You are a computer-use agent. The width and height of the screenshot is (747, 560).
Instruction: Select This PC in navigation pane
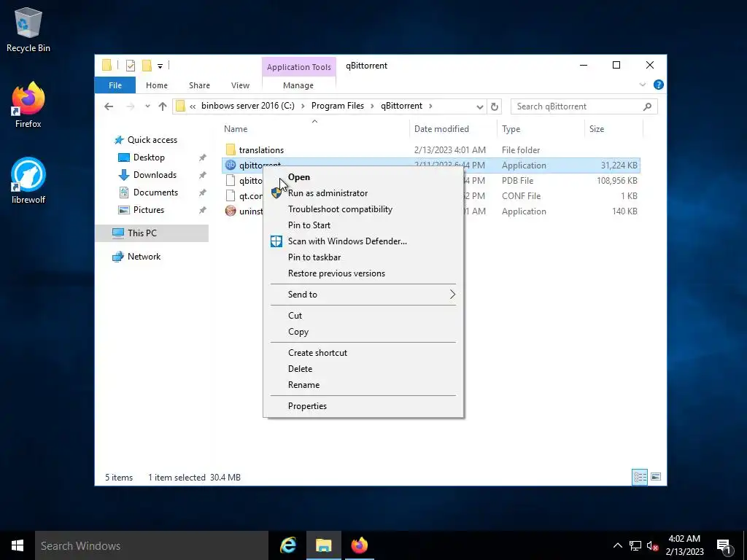[142, 233]
